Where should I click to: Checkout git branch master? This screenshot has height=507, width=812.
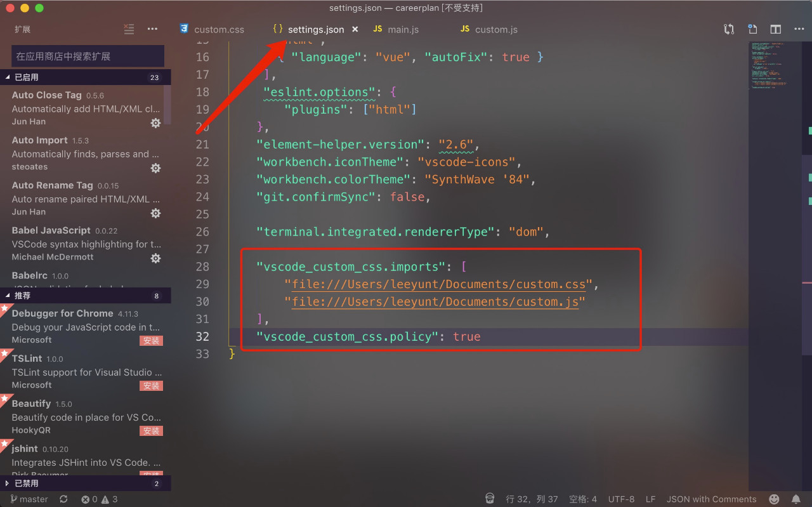click(28, 499)
